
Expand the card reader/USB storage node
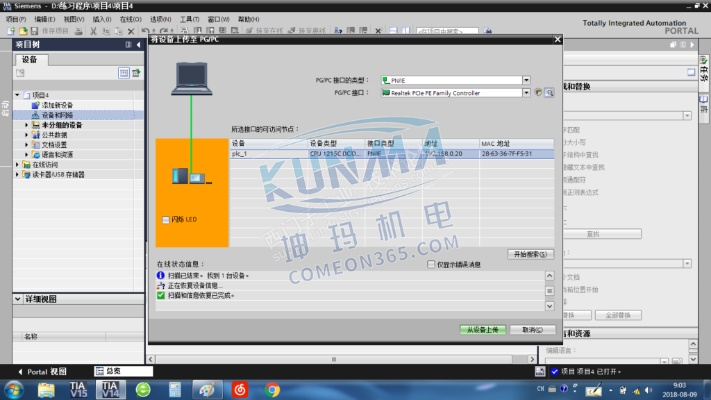(x=17, y=175)
